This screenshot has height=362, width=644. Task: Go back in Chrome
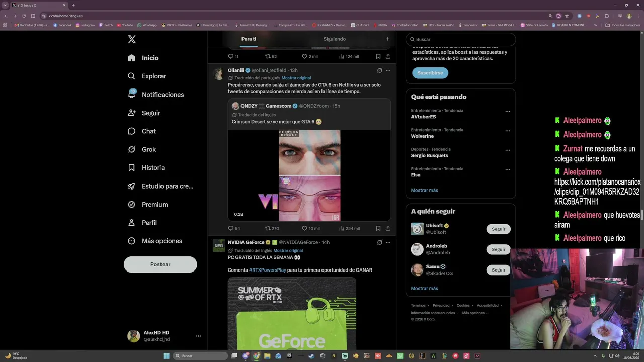[6, 16]
